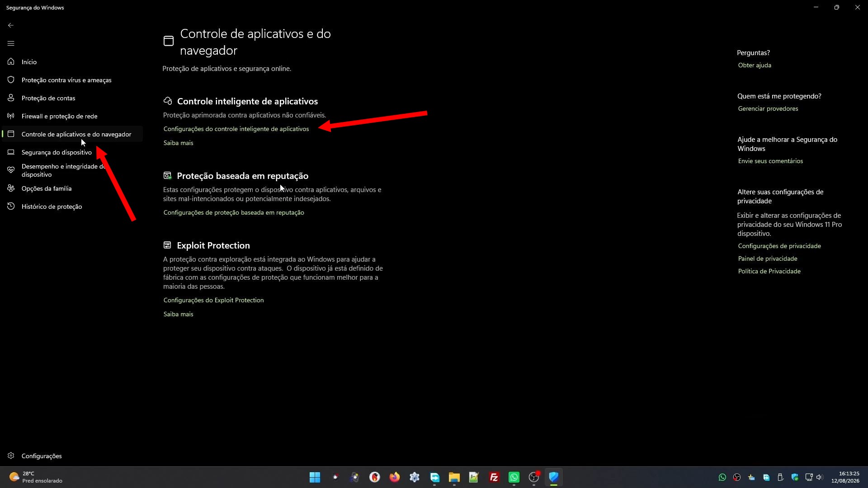
Task: Select the virus and threat protection shield icon
Action: [x=11, y=80]
